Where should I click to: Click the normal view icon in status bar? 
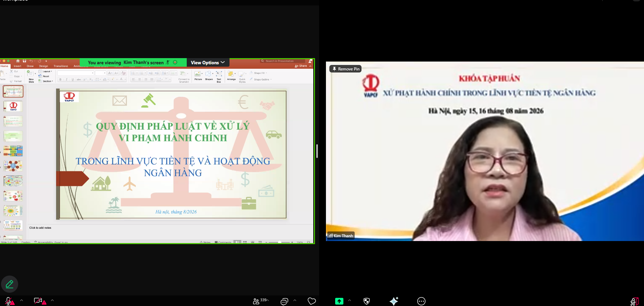238,242
